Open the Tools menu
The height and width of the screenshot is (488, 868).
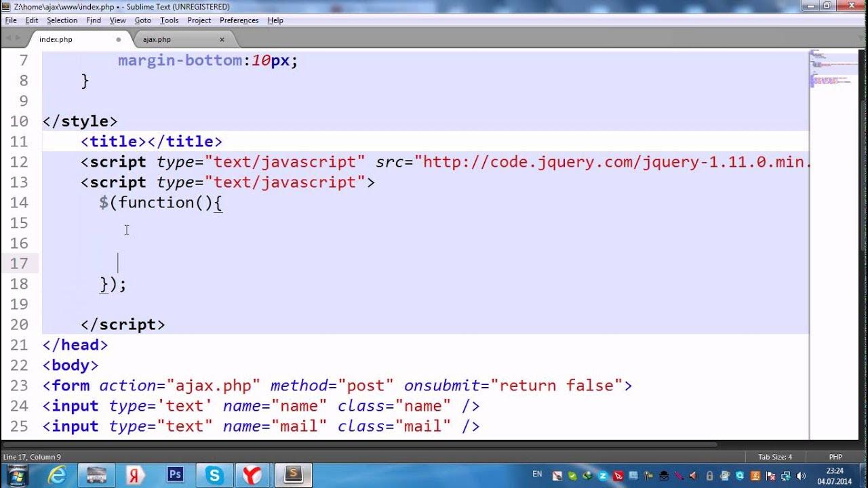tap(170, 20)
